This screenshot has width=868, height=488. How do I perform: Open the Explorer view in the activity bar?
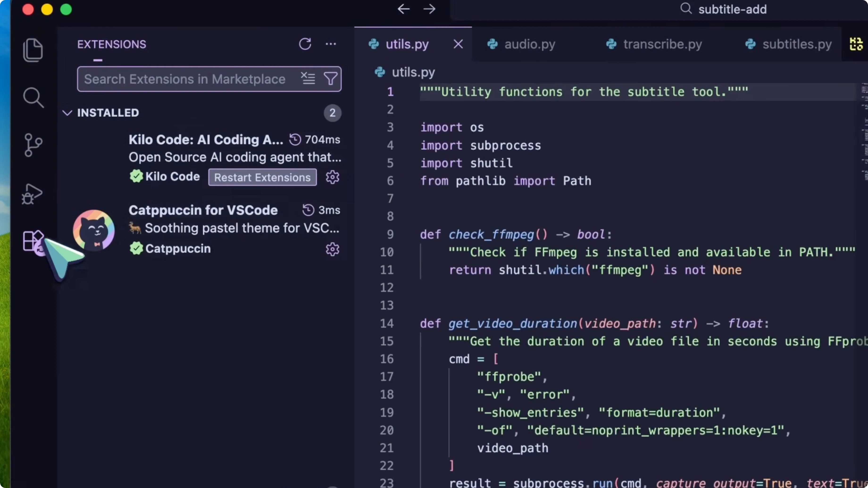point(33,49)
